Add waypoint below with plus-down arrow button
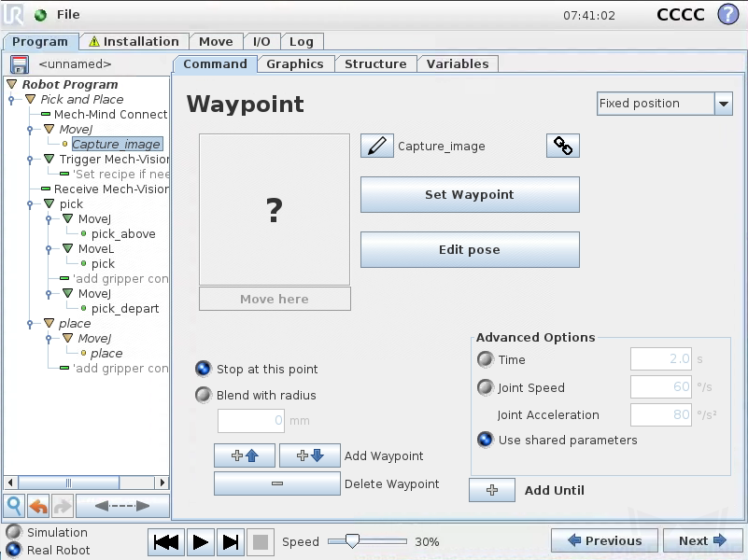This screenshot has width=748, height=560. pyautogui.click(x=310, y=455)
